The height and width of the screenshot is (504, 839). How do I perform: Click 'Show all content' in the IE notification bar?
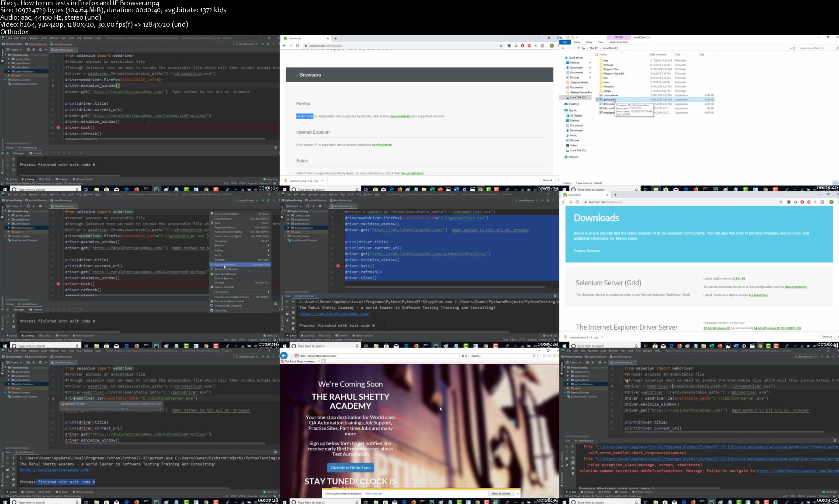[x=501, y=494]
